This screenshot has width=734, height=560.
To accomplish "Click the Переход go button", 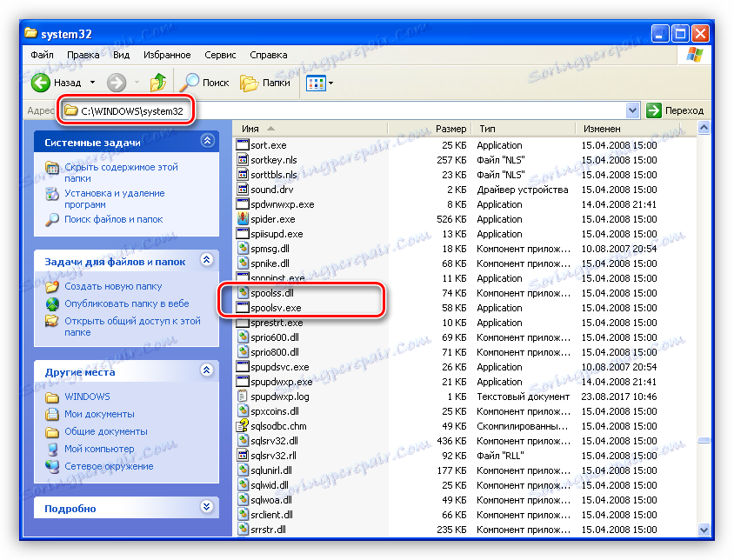I will 675,111.
